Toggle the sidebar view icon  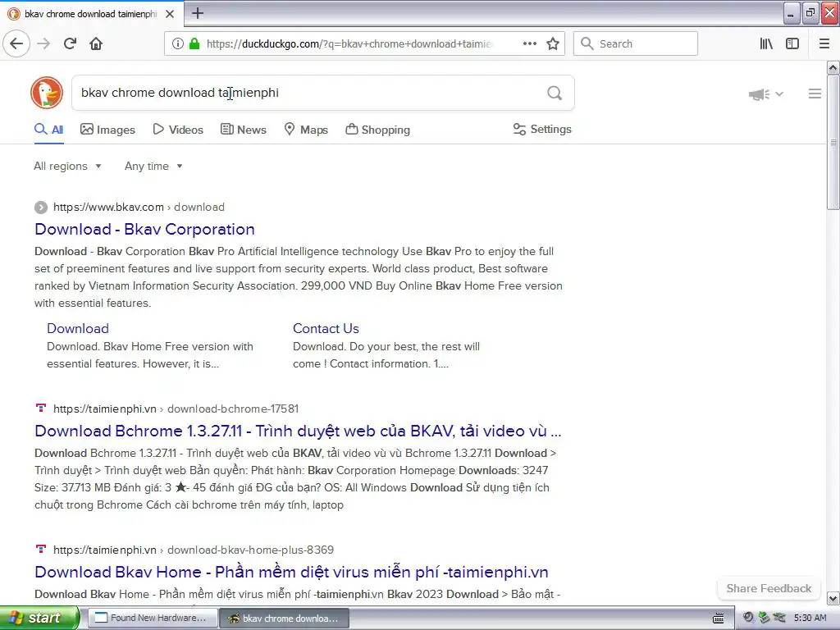pos(792,43)
